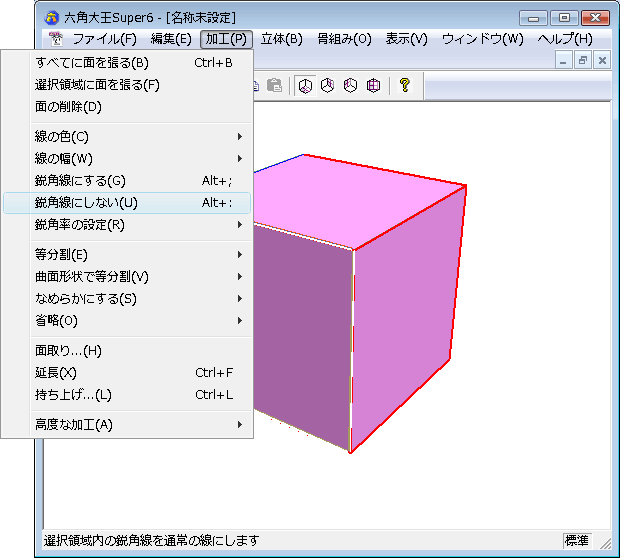Expand the 鋭角率の設定(R) submenu
The height and width of the screenshot is (558, 620).
[127, 225]
